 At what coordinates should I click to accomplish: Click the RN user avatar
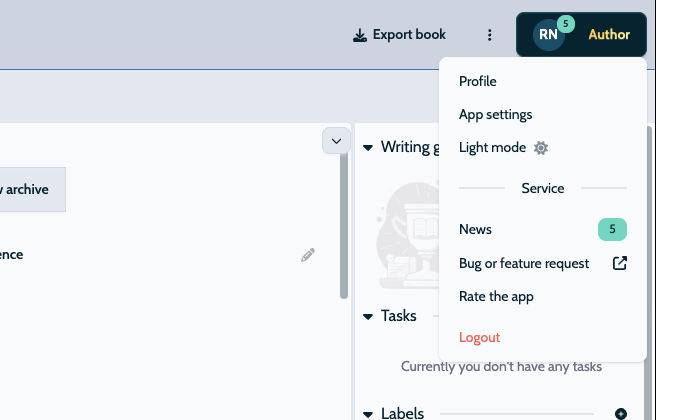548,35
